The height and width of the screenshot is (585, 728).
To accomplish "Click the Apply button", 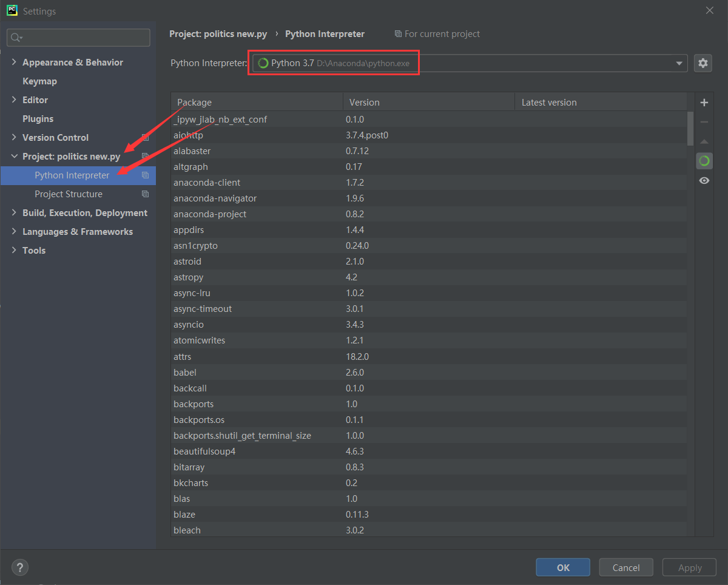I will (690, 567).
